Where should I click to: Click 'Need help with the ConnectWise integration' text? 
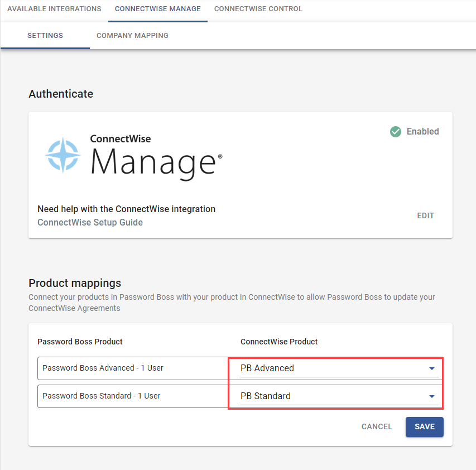point(126,209)
